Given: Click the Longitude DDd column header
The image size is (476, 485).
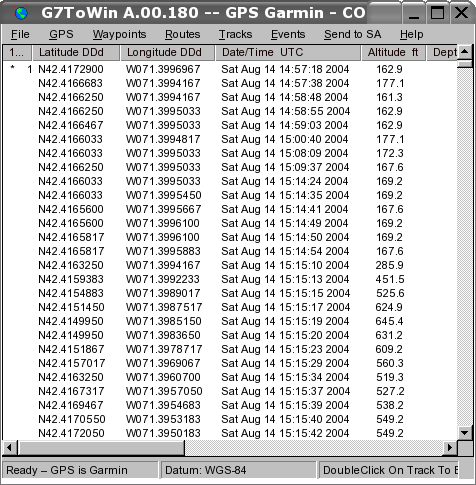Looking at the screenshot, I should 168,53.
